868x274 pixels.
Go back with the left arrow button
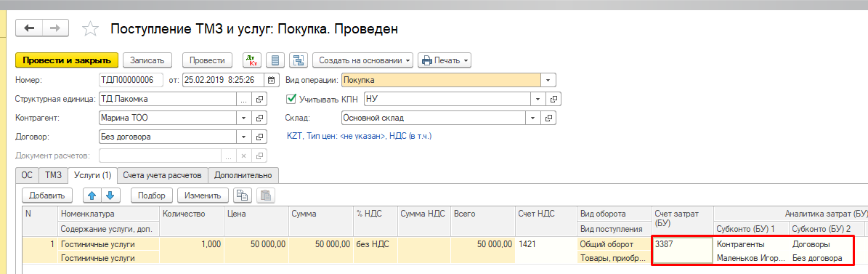click(x=29, y=28)
